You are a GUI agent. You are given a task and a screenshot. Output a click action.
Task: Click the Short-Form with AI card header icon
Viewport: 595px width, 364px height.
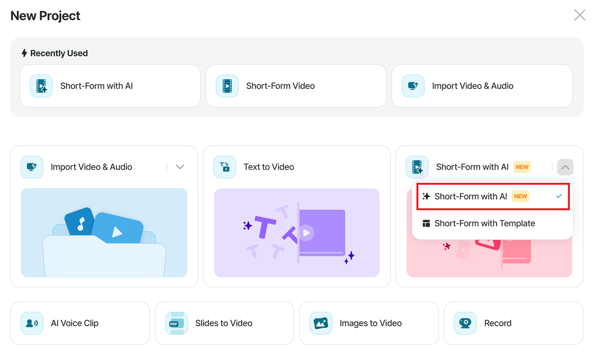click(417, 167)
